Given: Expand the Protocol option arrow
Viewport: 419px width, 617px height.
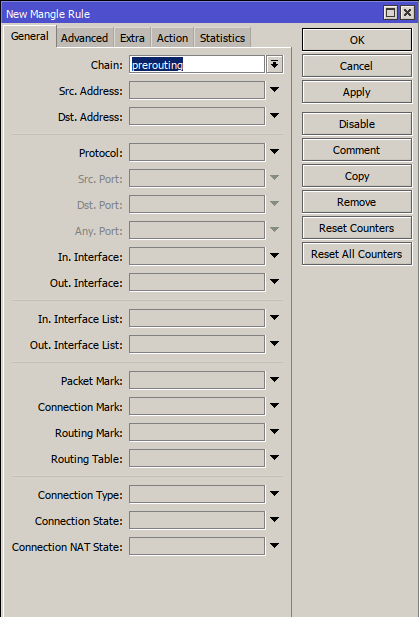Looking at the screenshot, I should (x=275, y=151).
